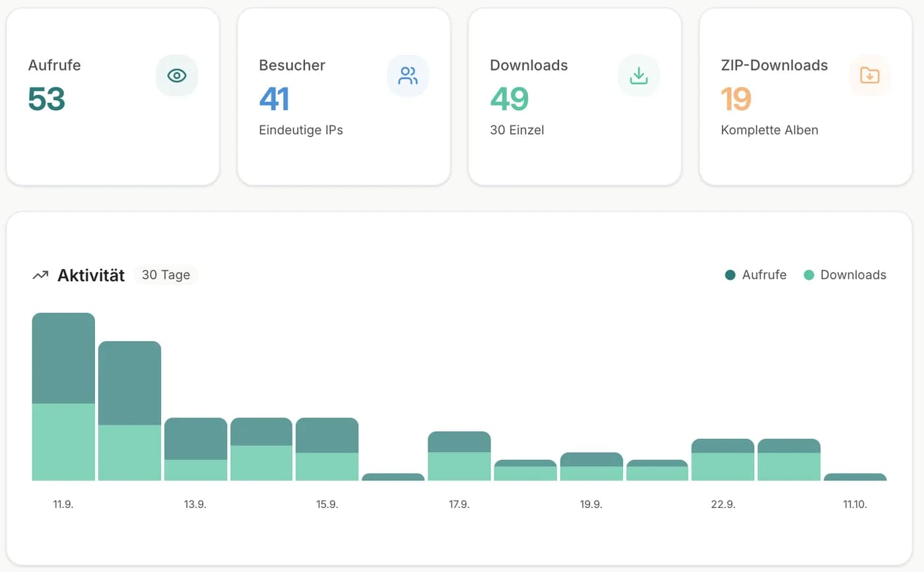This screenshot has height=572, width=924.
Task: Click the eye icon in Aufrufe card
Action: point(177,76)
